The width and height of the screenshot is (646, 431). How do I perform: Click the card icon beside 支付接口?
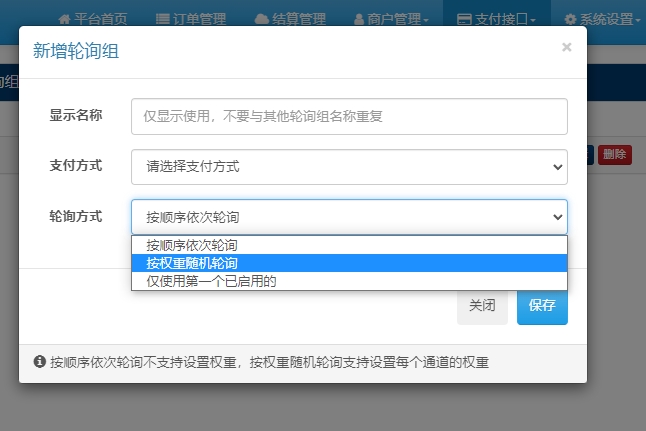pos(464,19)
